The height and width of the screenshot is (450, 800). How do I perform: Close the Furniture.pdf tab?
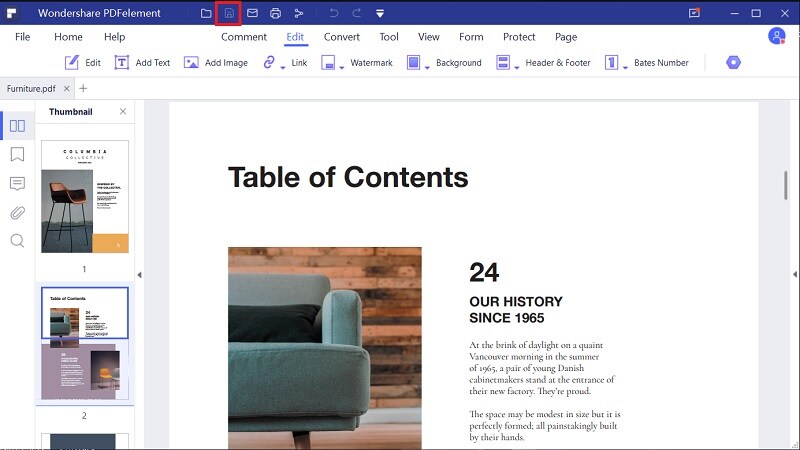pyautogui.click(x=66, y=89)
